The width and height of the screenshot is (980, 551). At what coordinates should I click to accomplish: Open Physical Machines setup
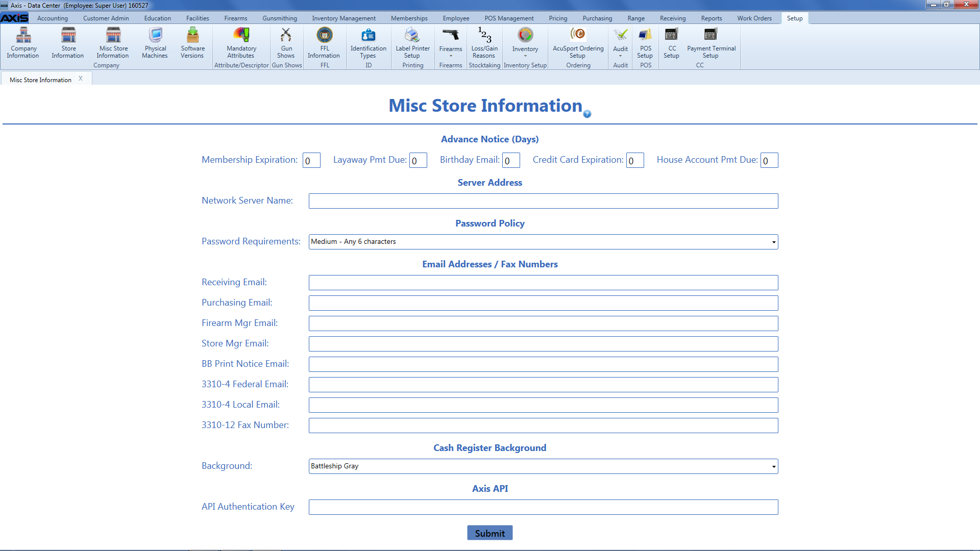point(155,43)
